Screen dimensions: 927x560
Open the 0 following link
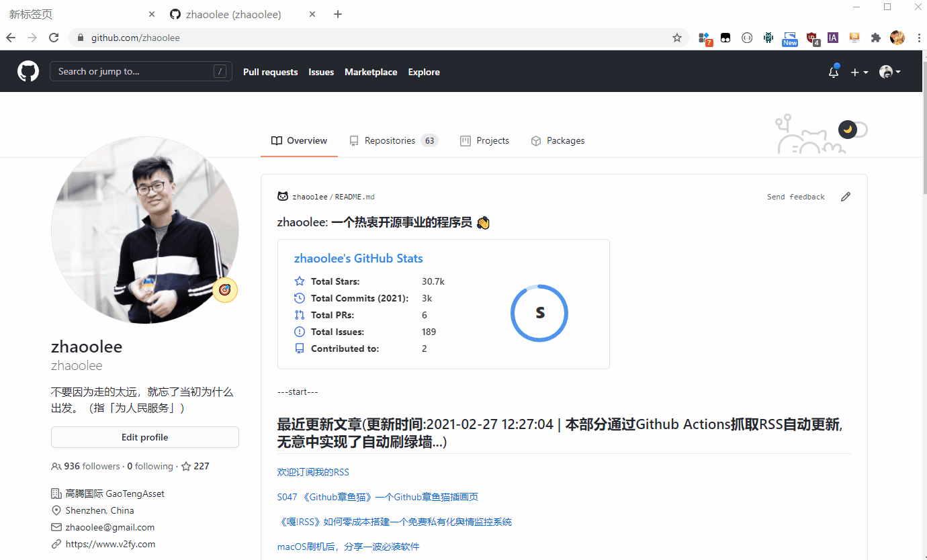point(150,466)
